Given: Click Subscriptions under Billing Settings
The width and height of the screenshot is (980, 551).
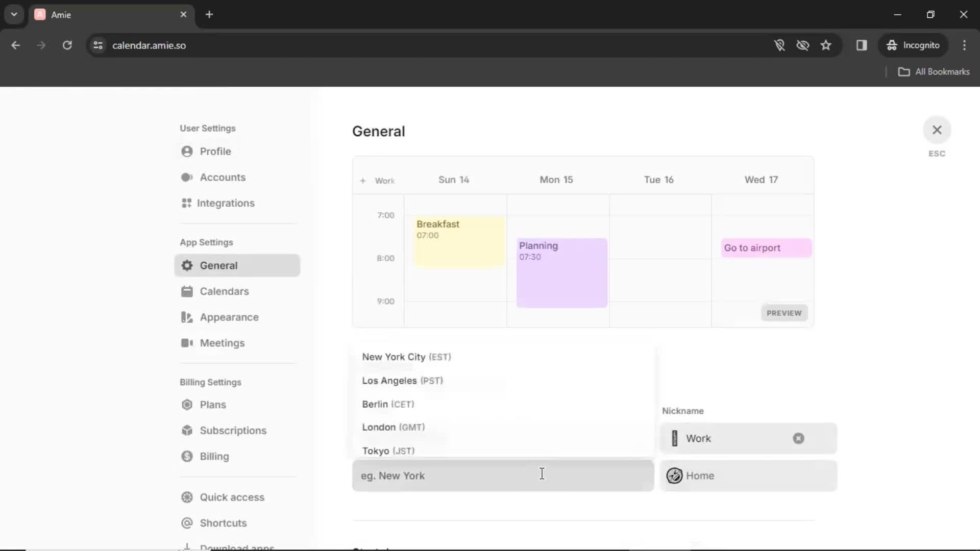Looking at the screenshot, I should [233, 430].
